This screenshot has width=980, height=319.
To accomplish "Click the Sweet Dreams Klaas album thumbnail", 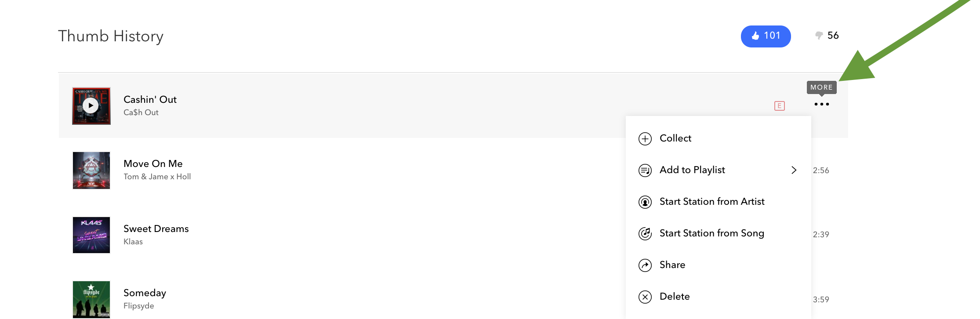I will click(91, 235).
